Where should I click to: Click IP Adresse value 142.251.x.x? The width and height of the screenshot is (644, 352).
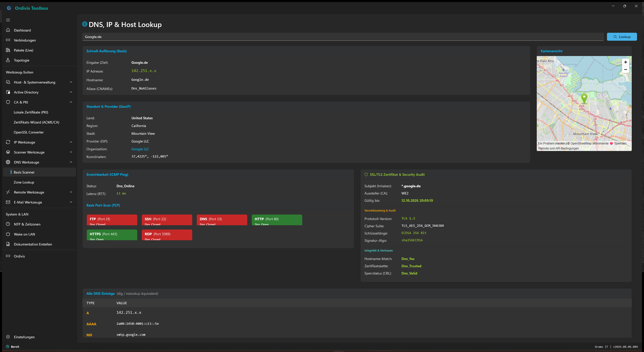click(x=144, y=71)
